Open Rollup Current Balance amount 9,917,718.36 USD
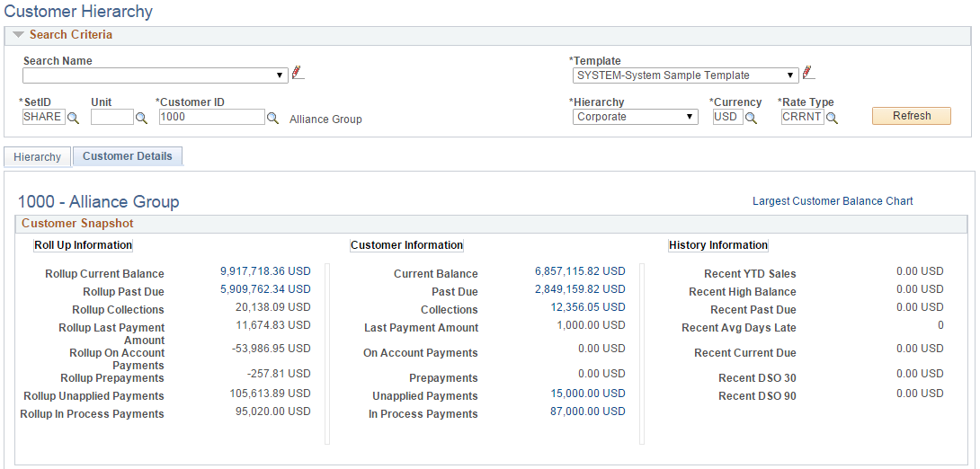 265,271
